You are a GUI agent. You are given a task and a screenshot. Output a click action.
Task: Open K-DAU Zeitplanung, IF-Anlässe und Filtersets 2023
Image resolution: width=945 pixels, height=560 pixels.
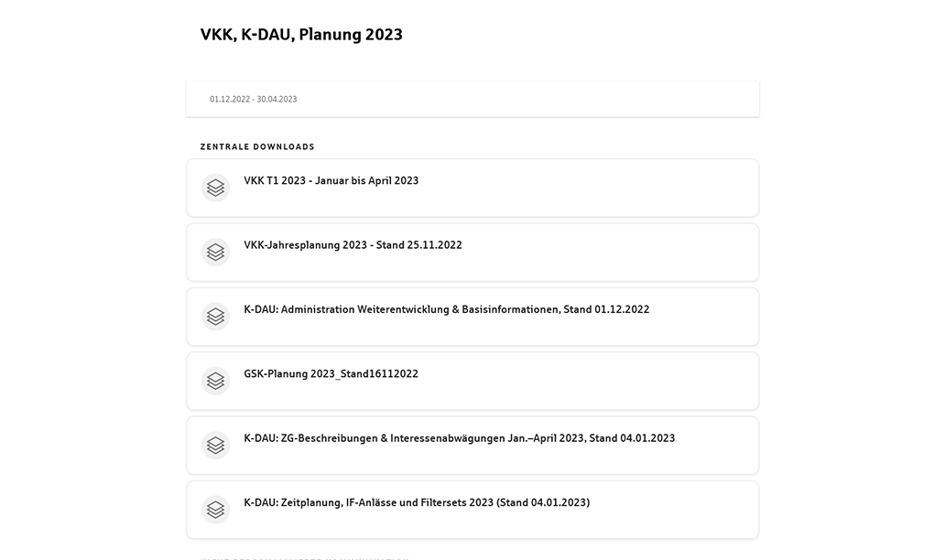417,503
